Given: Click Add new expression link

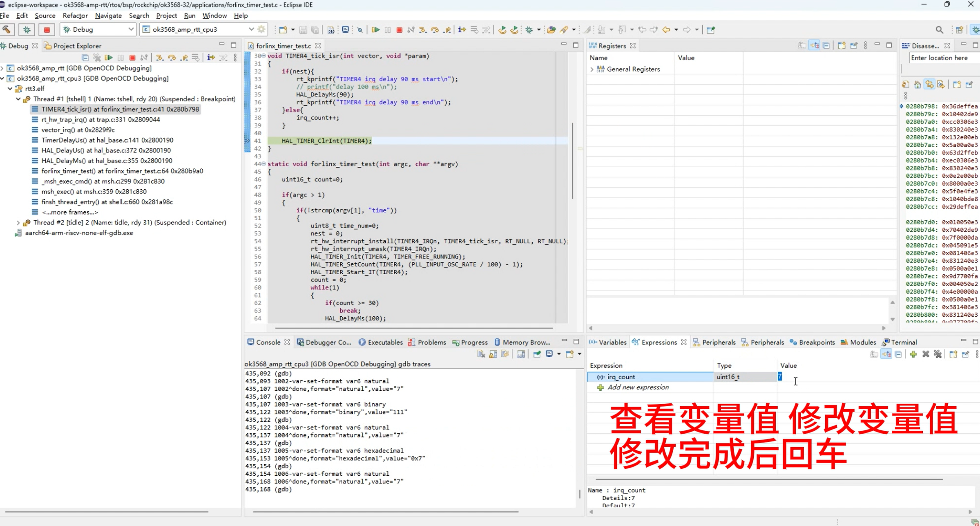Looking at the screenshot, I should tap(638, 387).
